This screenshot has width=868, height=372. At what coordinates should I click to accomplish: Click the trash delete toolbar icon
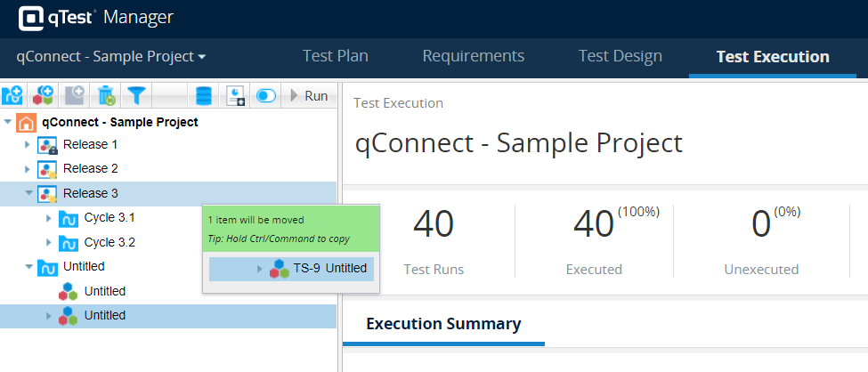point(106,95)
